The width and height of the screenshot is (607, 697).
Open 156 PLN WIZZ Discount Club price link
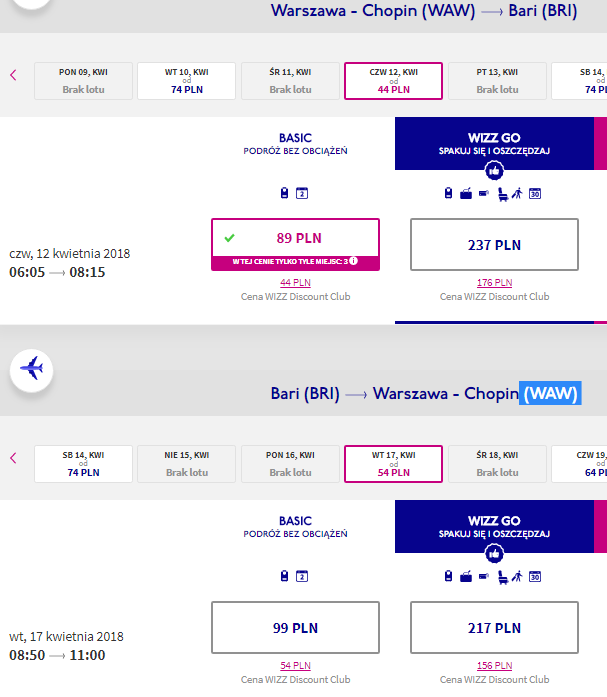coord(495,666)
